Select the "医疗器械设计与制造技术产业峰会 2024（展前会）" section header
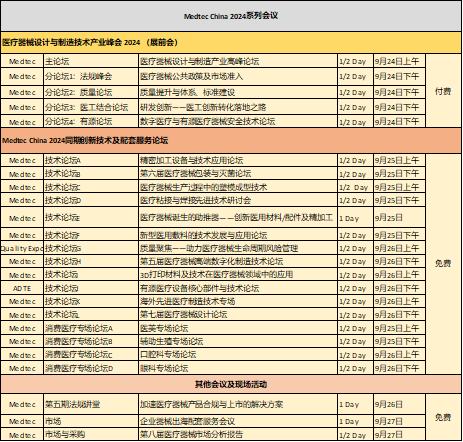The image size is (463, 442). click(231, 43)
